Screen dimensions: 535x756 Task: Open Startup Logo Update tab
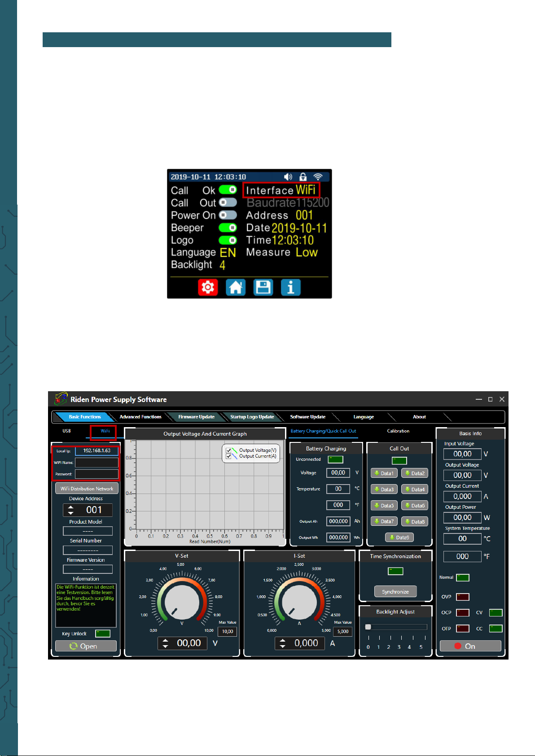(252, 417)
